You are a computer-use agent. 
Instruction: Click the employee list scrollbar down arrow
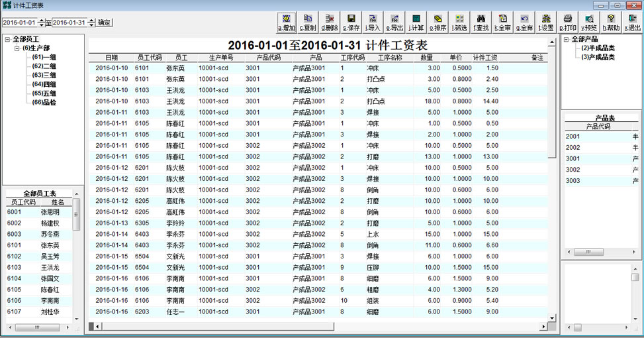coord(76,319)
